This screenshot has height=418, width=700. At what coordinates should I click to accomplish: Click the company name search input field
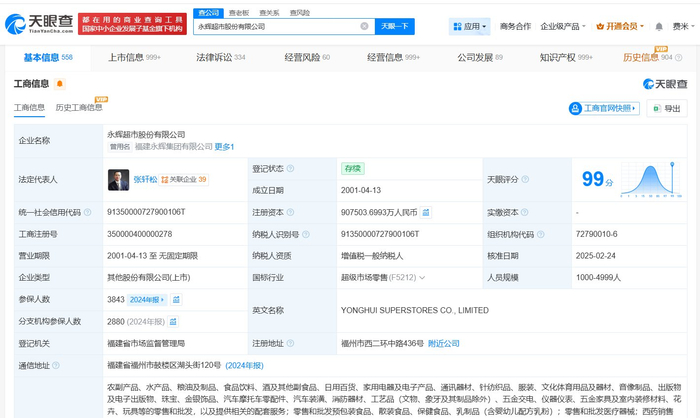(x=282, y=26)
